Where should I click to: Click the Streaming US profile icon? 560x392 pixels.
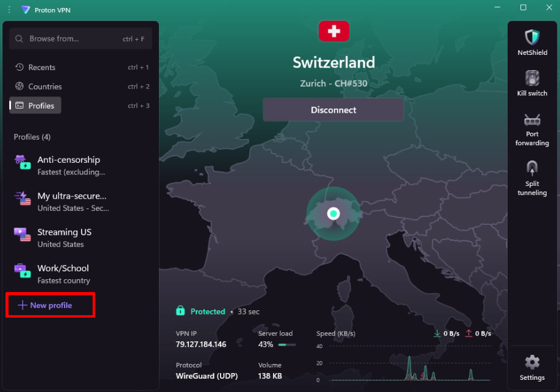[x=23, y=235]
